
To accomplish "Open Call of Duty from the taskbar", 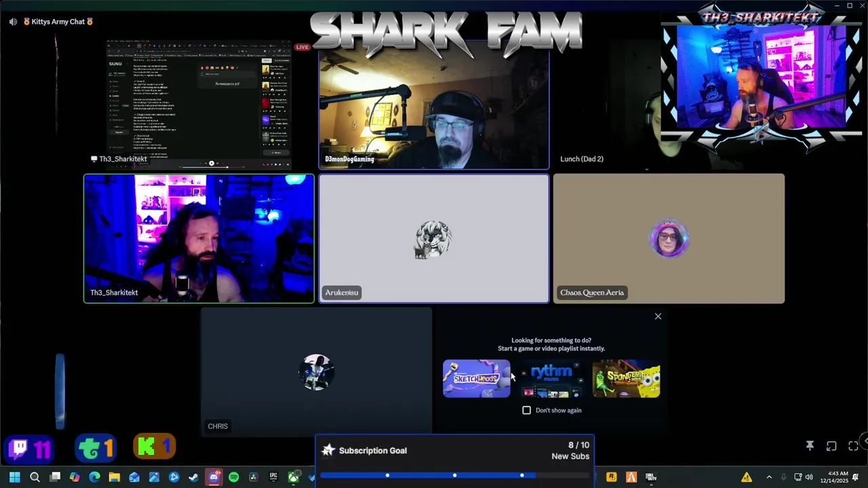I will (651, 477).
